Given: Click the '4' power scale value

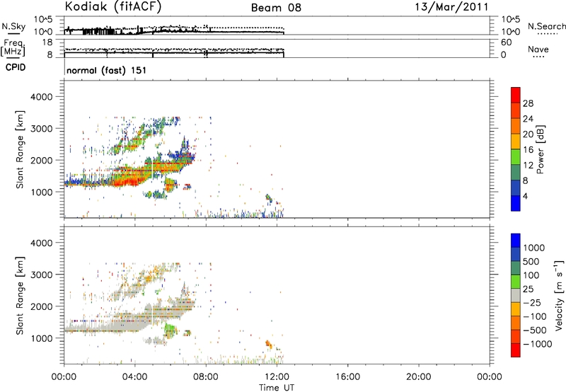Looking at the screenshot, I should 525,196.
